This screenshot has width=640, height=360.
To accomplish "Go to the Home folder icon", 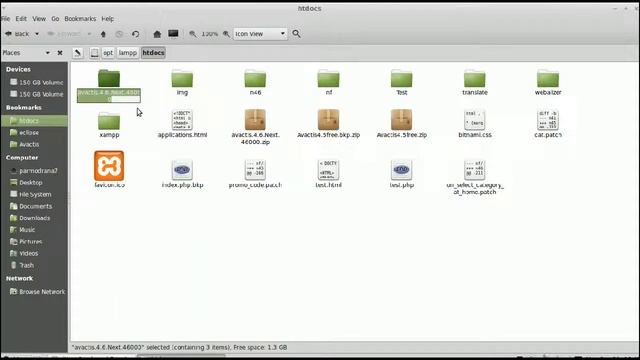I will pos(157,34).
